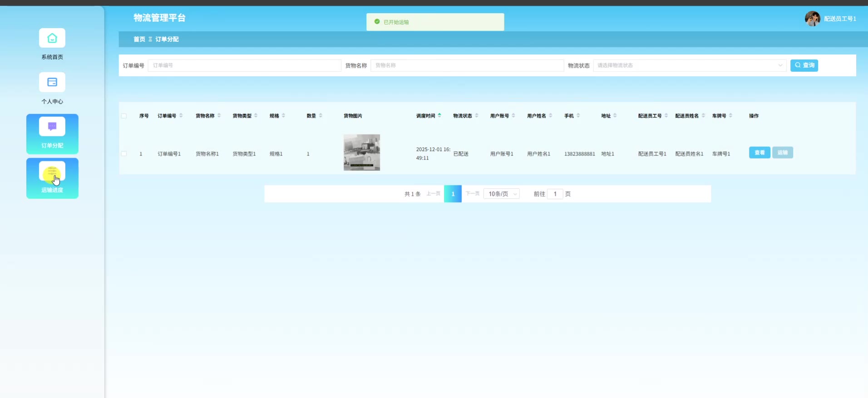Sort the table by 配送员工号 column arrows
The width and height of the screenshot is (868, 398).
click(666, 115)
